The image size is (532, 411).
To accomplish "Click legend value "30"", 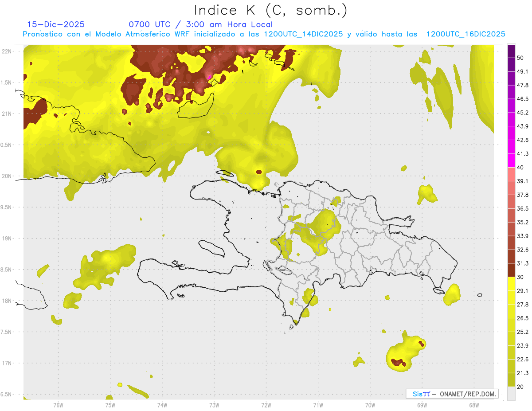I will click(521, 277).
